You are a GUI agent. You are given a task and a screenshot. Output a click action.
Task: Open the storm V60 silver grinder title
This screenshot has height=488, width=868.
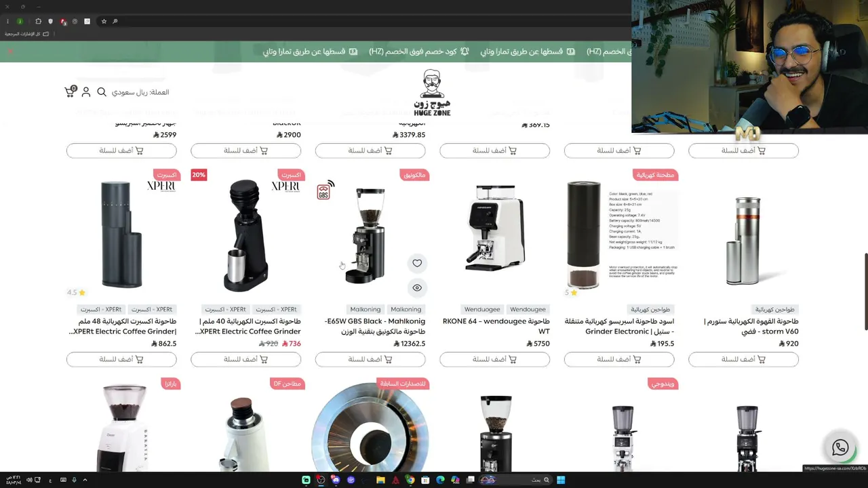[x=751, y=326]
